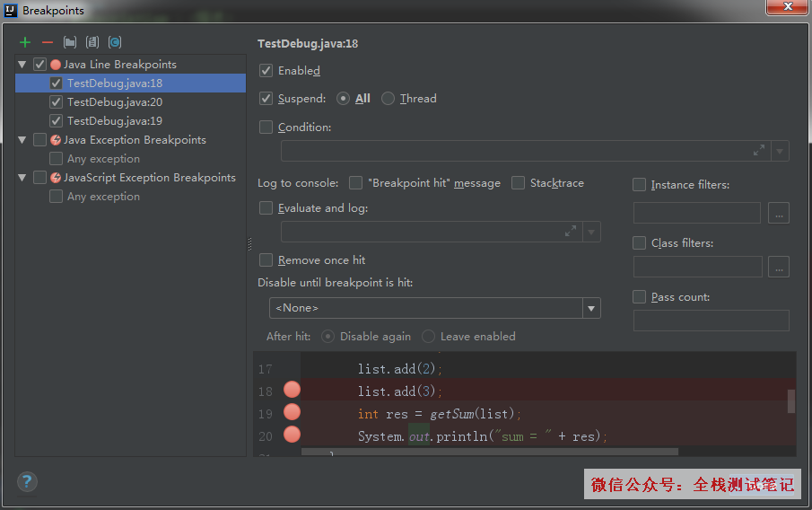Image resolution: width=812 pixels, height=510 pixels.
Task: Click the code preview horizontal scrollbar
Action: 490,452
